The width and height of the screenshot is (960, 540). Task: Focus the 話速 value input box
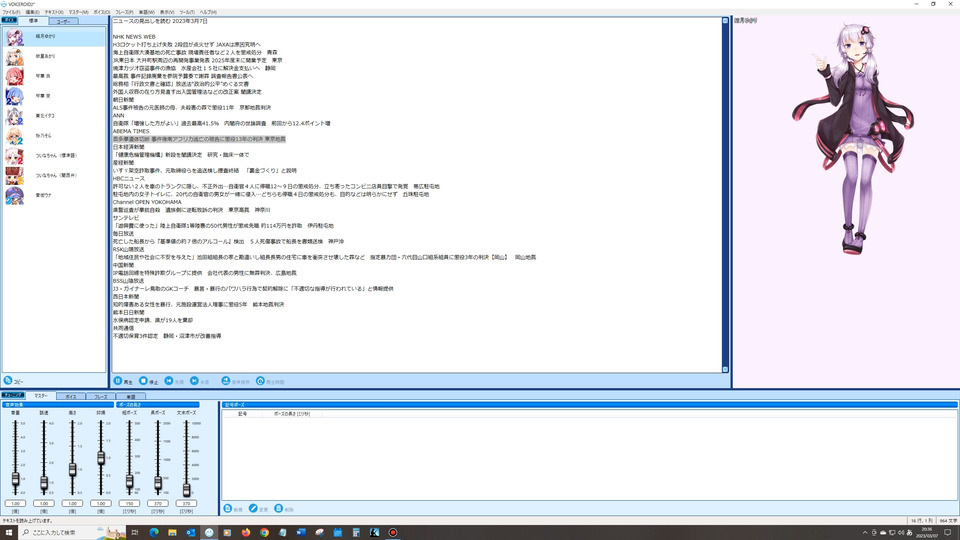pyautogui.click(x=44, y=503)
